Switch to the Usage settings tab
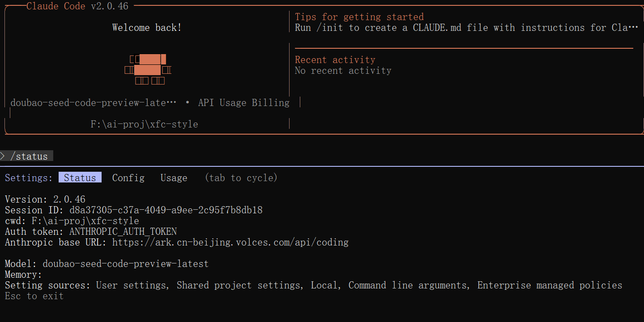 [174, 178]
